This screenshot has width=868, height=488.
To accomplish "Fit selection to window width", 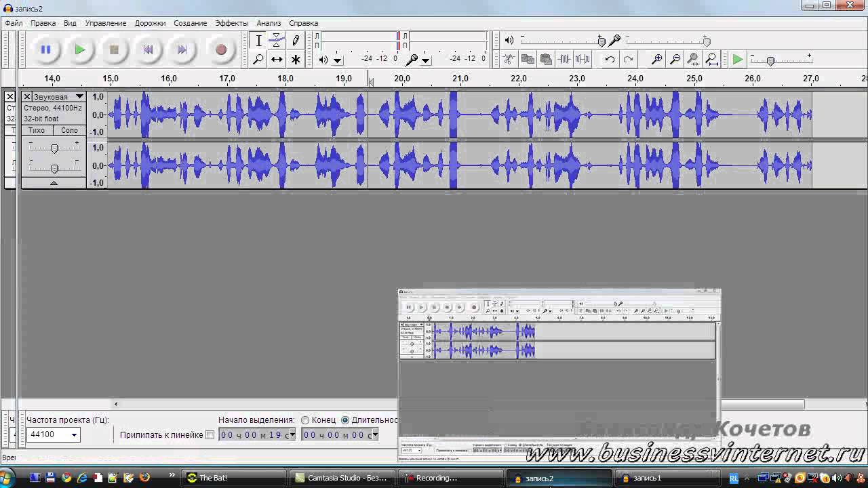I will pos(693,60).
